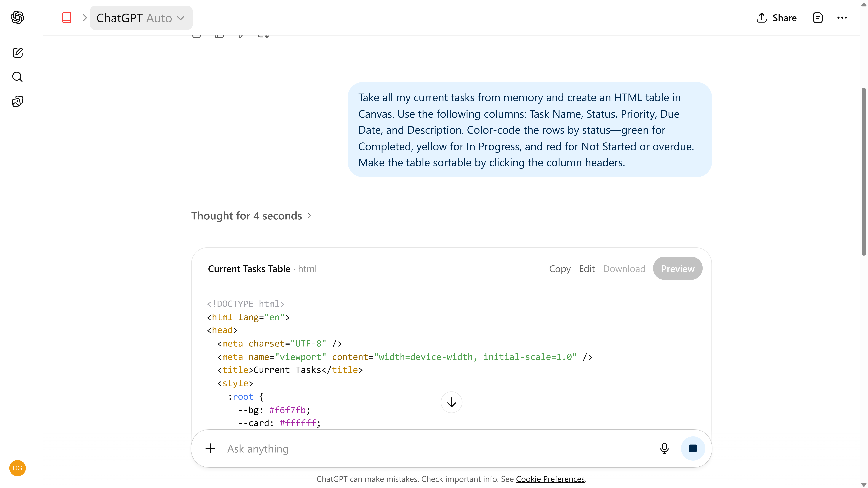
Task: Click the vertical page scrollbar thumb
Action: [864, 172]
